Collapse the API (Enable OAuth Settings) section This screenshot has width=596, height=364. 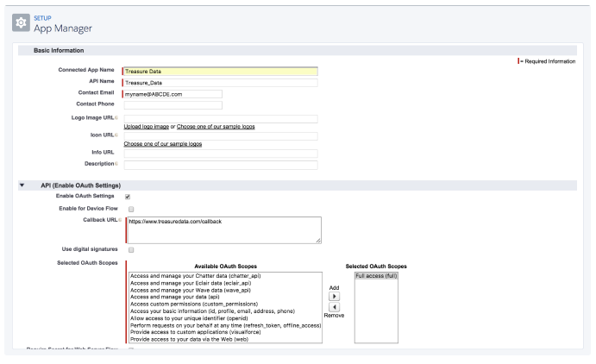click(x=22, y=185)
